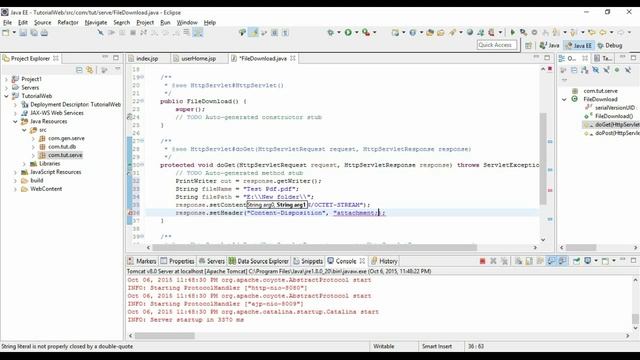Collapse FileDownload class in the Outline
The image size is (640, 360).
click(564, 99)
